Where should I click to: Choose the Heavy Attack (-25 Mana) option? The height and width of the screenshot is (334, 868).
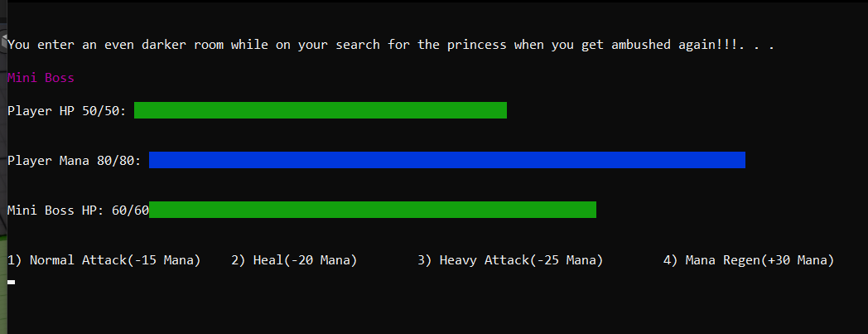pos(510,260)
